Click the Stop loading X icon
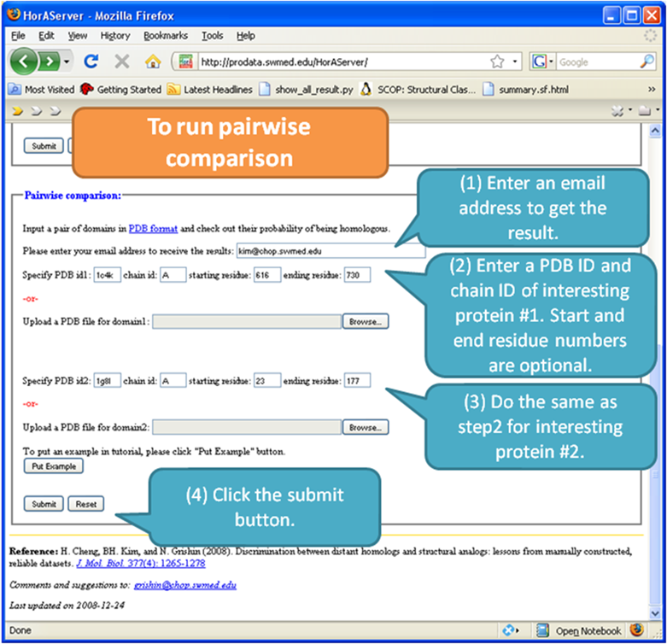Image resolution: width=667 pixels, height=644 pixels. point(121,62)
